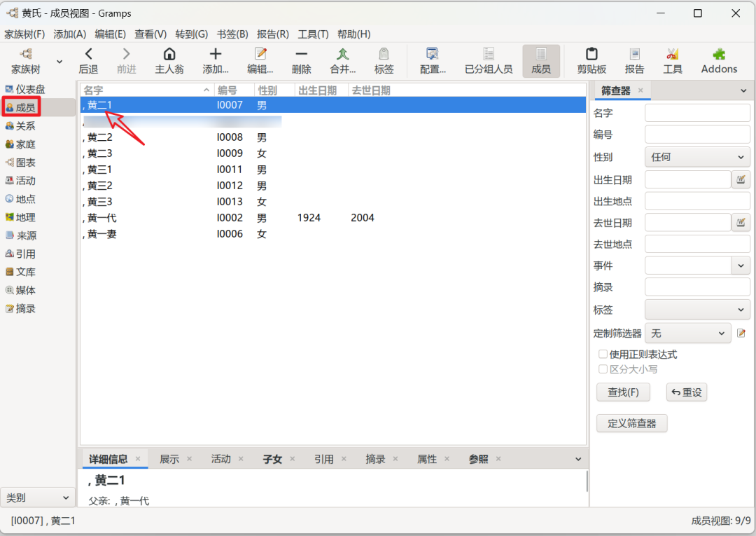Open the 性别 filter dropdown
This screenshot has height=536, width=756.
[x=697, y=157]
